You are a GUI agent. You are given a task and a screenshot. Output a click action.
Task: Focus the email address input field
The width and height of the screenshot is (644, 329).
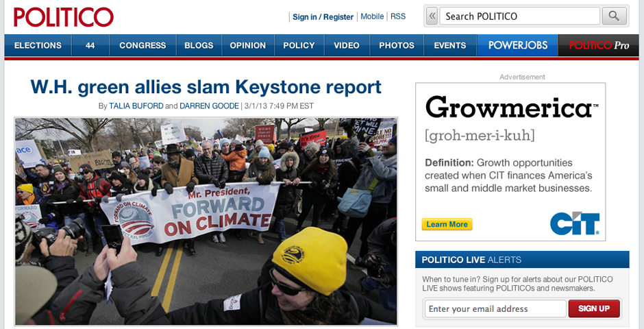point(495,309)
